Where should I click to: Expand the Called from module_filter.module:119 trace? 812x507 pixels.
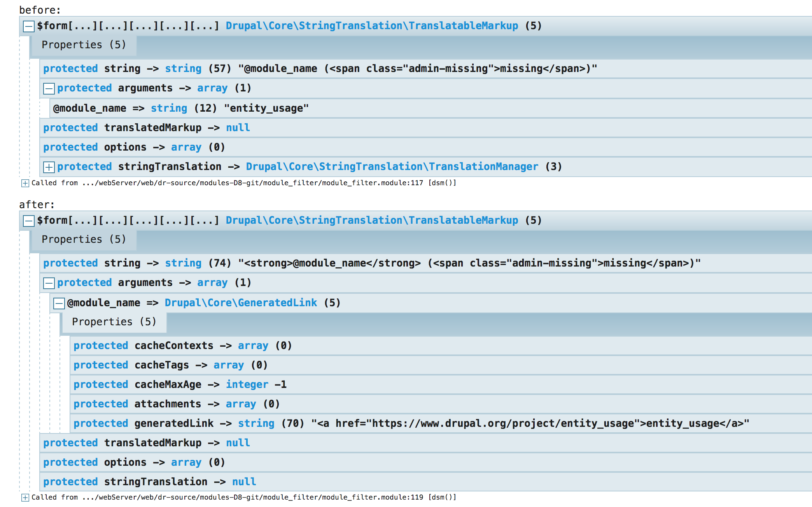click(25, 498)
